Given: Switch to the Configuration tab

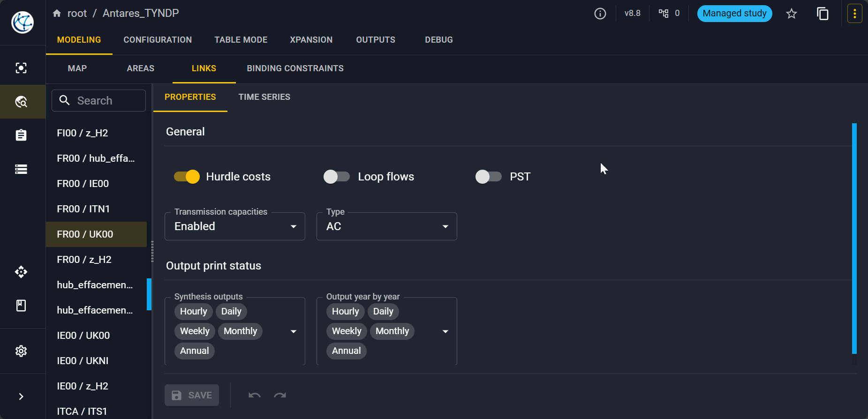Looking at the screenshot, I should coord(158,40).
